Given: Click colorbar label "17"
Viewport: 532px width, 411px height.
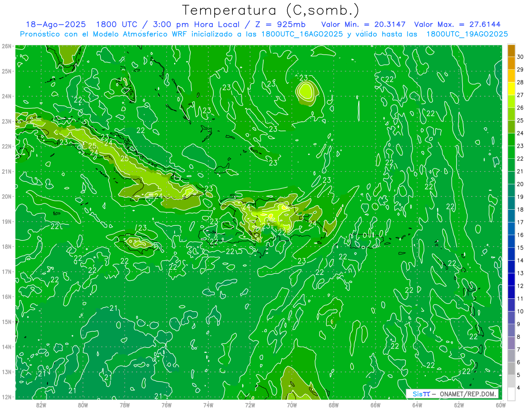Looking at the screenshot, I should [x=520, y=222].
